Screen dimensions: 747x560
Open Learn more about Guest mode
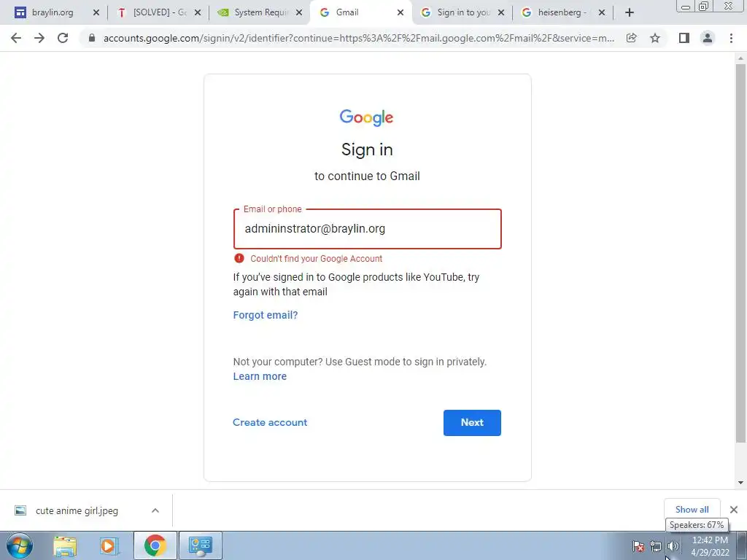(260, 376)
